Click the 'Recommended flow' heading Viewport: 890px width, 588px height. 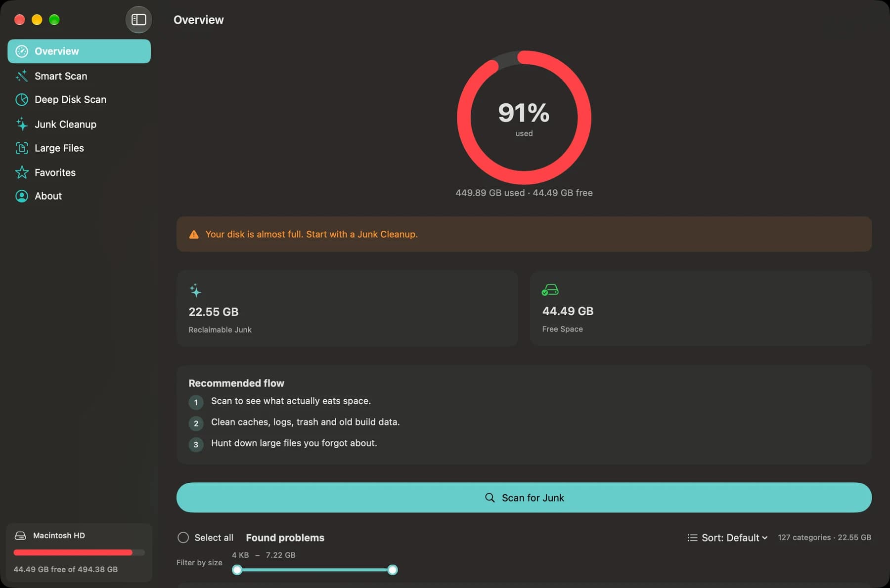(x=236, y=383)
